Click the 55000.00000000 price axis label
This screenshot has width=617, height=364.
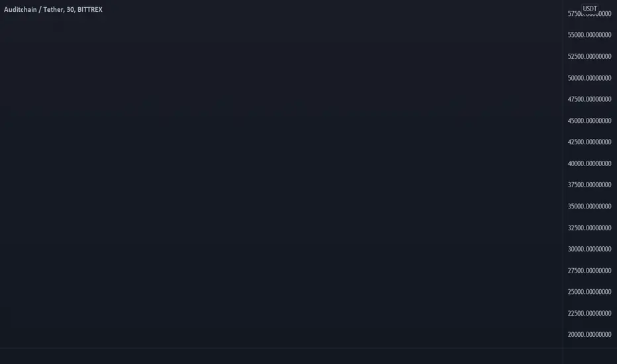point(589,35)
